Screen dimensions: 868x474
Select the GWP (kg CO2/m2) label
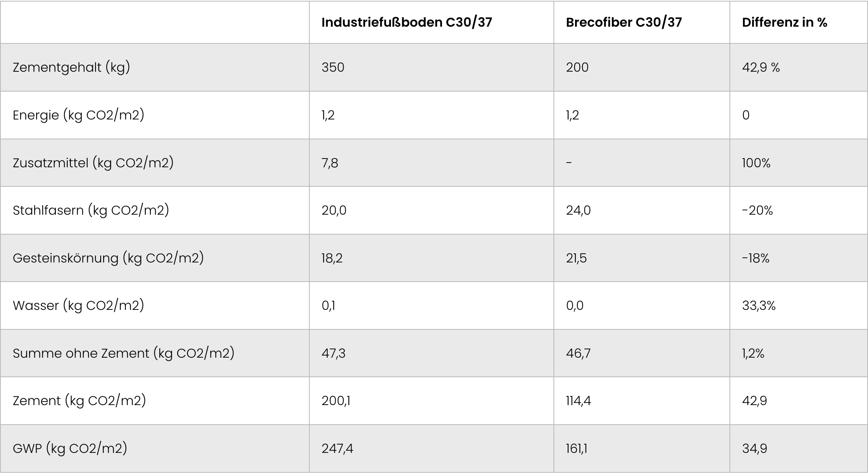point(70,449)
